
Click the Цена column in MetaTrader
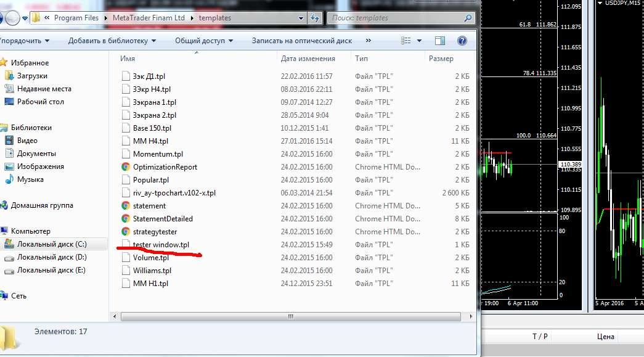point(605,337)
